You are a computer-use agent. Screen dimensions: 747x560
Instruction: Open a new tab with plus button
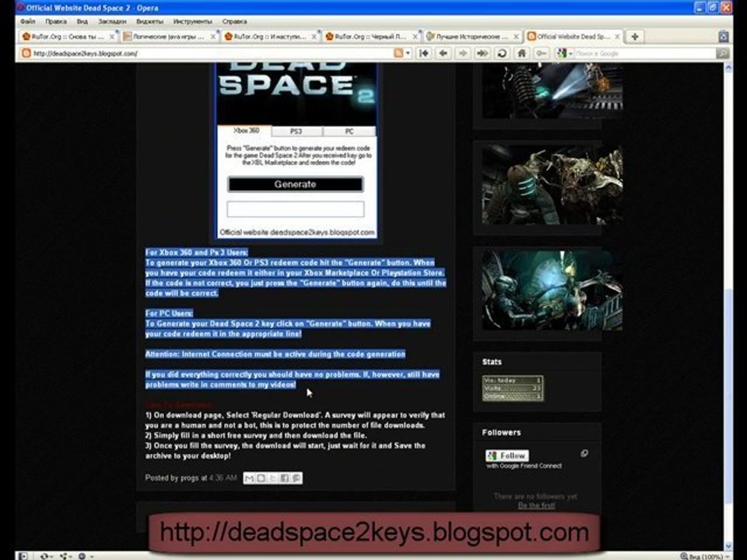(635, 37)
